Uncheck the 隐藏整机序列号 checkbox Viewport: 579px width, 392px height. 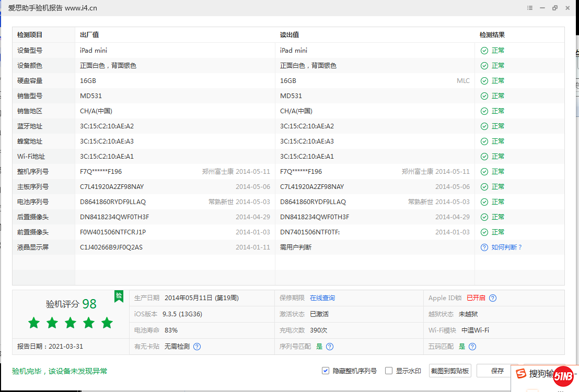click(326, 371)
